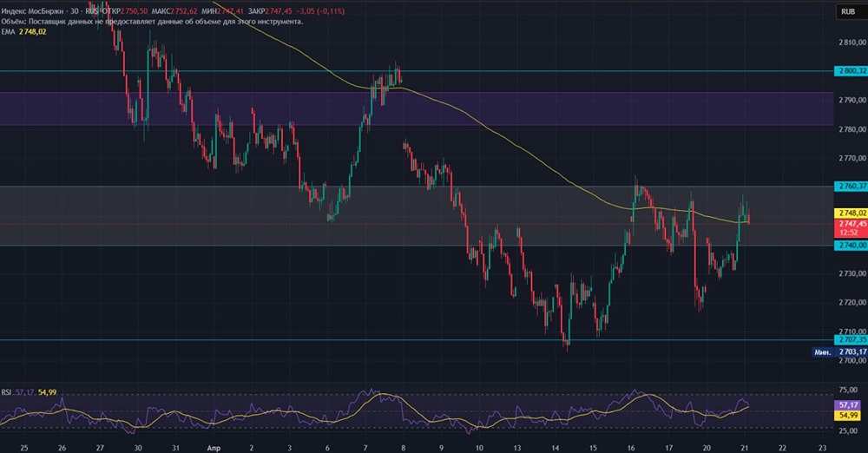The height and width of the screenshot is (453, 868).
Task: Click date 23 on the time axis
Action: 822,448
